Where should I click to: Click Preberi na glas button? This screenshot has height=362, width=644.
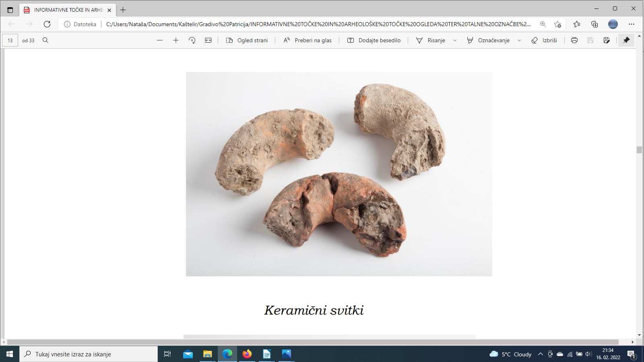(x=308, y=40)
